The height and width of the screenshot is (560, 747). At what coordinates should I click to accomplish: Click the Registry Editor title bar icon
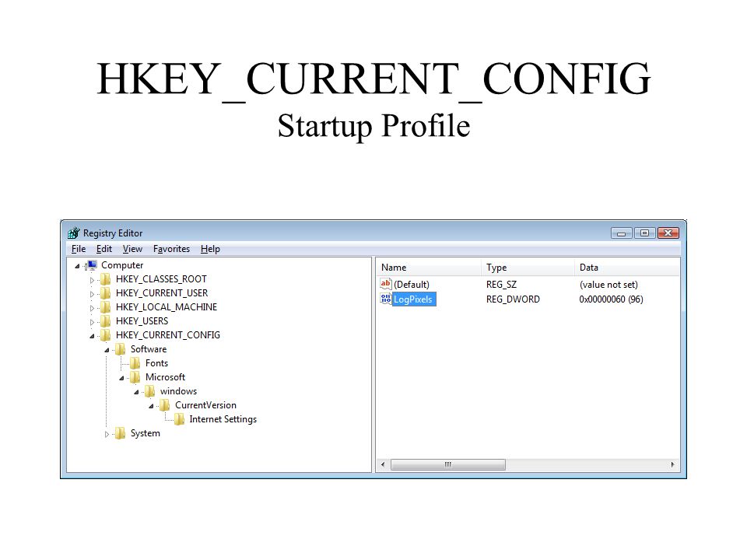point(74,233)
